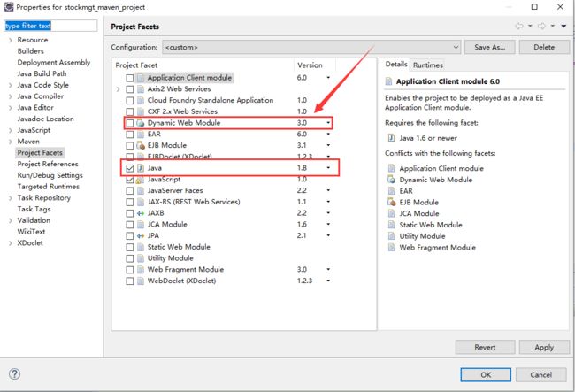The height and width of the screenshot is (392, 575).
Task: Expand the Axis2 Web Services tree node
Action: (118, 89)
